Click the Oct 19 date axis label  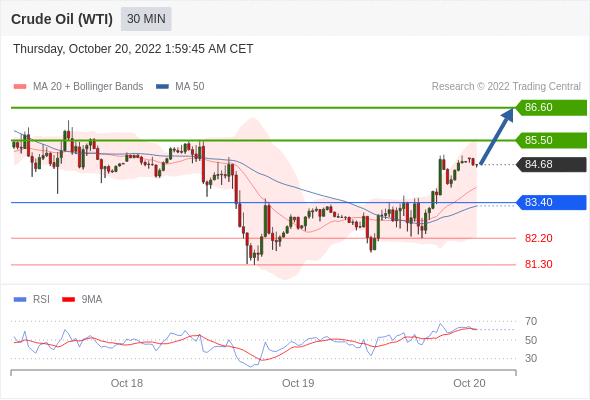pos(298,383)
